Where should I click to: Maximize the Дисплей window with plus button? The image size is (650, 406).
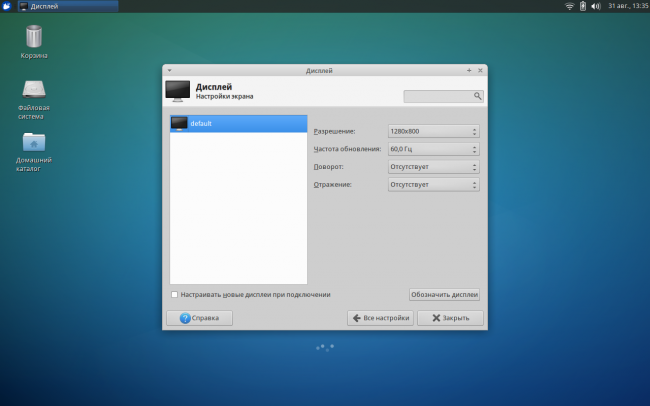point(469,71)
